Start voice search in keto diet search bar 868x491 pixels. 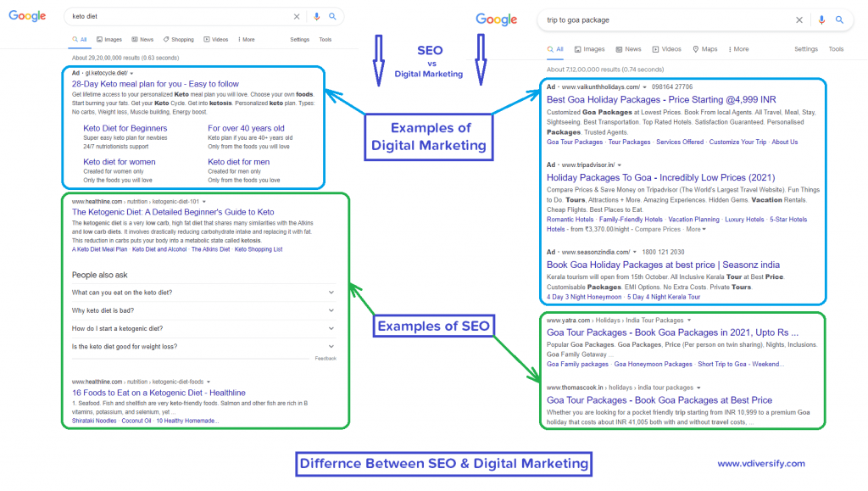coord(317,17)
